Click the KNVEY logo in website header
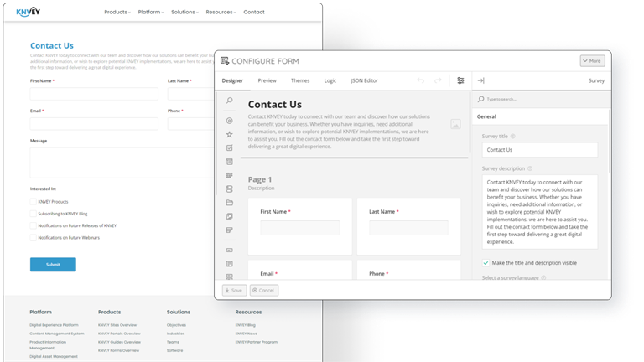 [28, 12]
